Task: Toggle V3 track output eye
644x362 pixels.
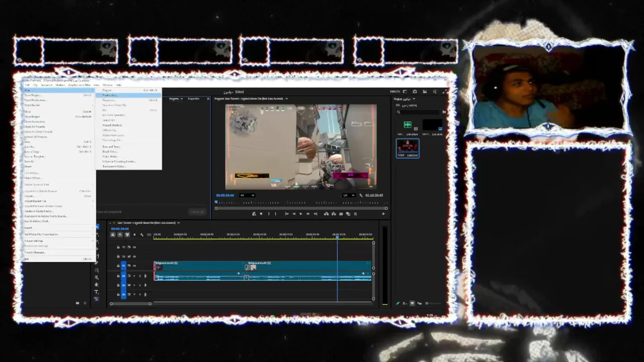Action: click(134, 247)
